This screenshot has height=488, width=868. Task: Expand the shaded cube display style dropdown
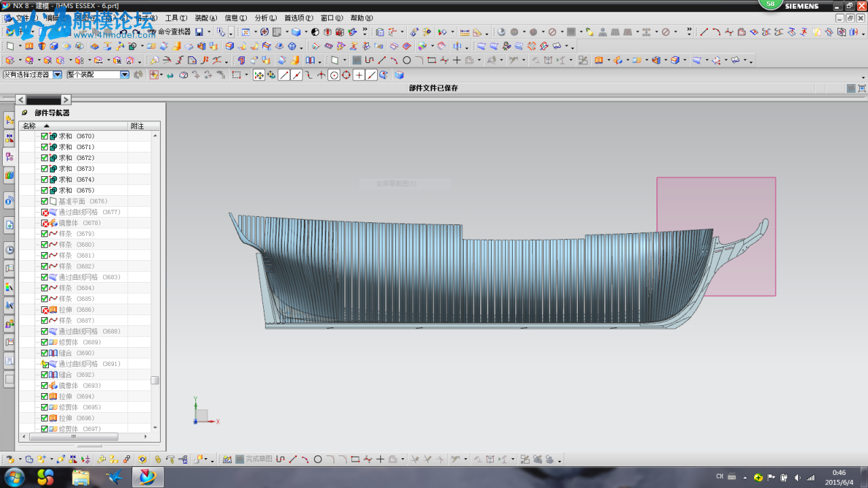pos(306,32)
